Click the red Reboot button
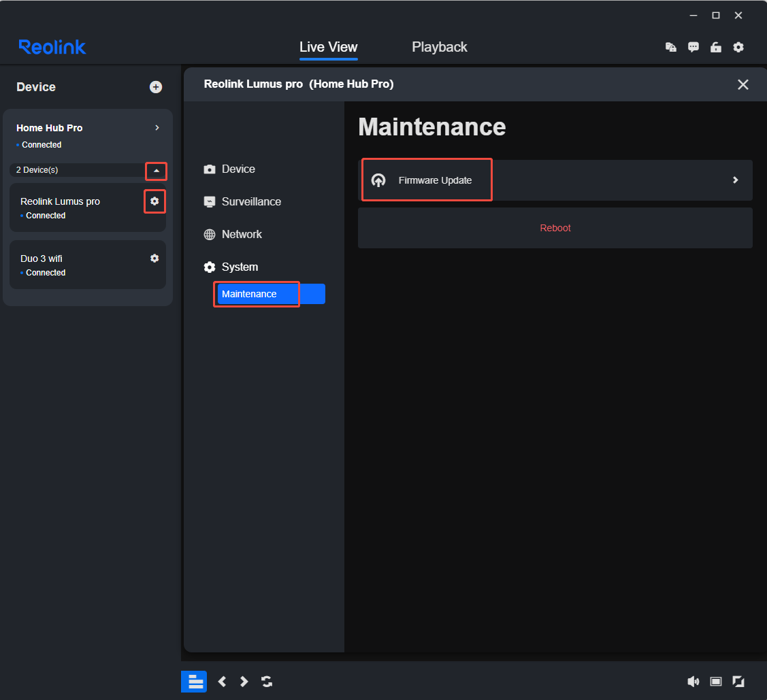767x700 pixels. point(555,228)
